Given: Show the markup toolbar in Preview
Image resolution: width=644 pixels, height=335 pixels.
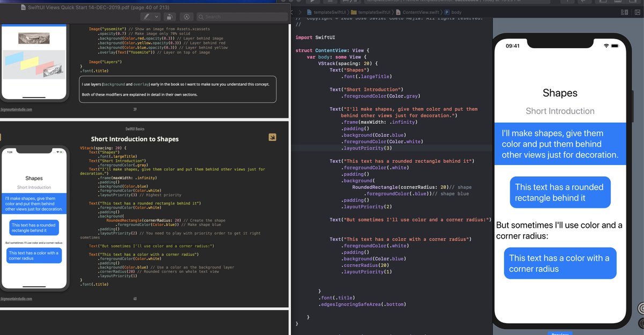Looking at the screenshot, I should [187, 17].
